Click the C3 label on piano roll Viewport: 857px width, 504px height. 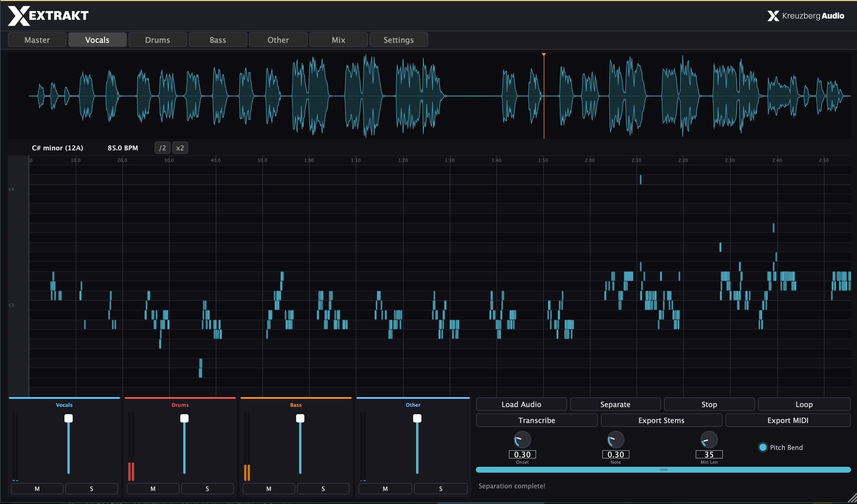tap(12, 305)
